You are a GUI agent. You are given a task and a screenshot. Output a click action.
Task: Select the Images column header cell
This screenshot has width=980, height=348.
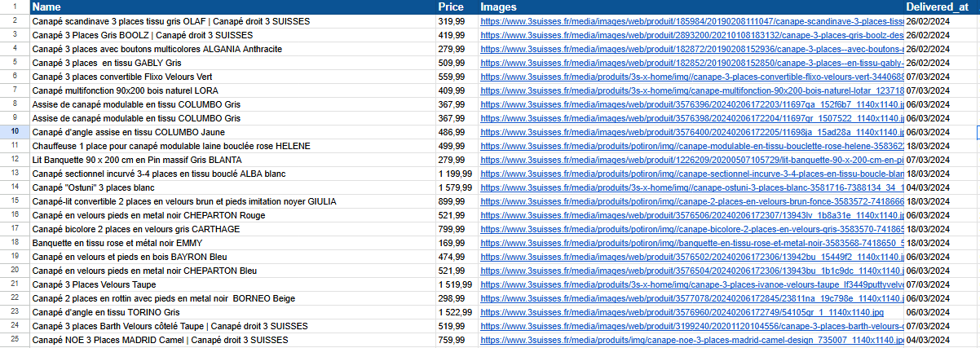(691, 7)
